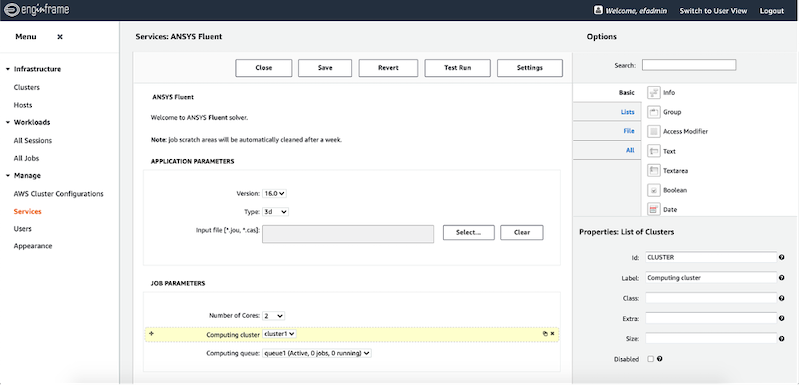Open the Version dropdown
800x385 pixels.
click(275, 193)
